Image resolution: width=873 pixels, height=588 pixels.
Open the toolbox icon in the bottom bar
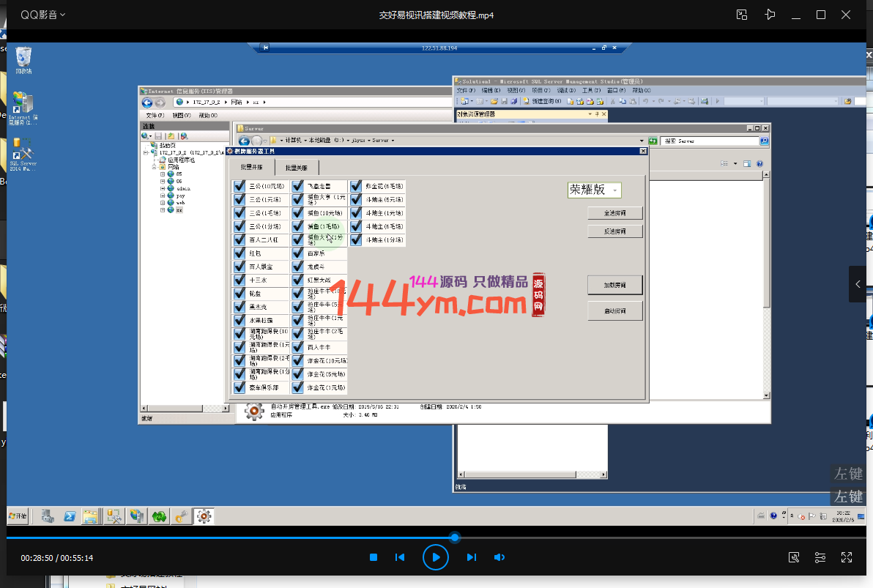pos(794,557)
